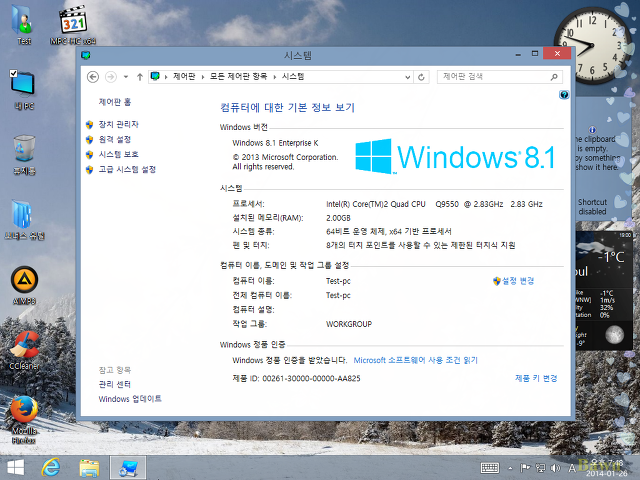
Task: Click the network tray icon
Action: pyautogui.click(x=541, y=468)
